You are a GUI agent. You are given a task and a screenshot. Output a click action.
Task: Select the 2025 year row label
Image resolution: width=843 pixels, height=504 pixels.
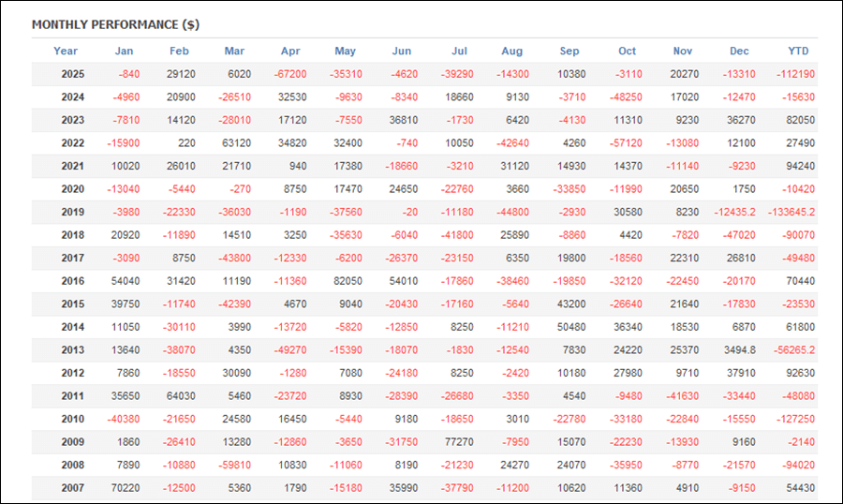(x=72, y=74)
